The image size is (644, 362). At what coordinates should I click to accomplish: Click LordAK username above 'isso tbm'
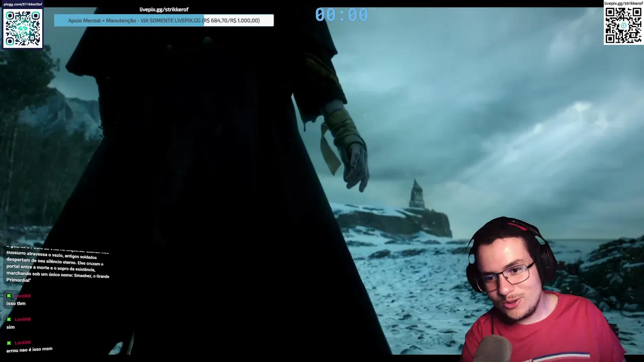pos(23,296)
